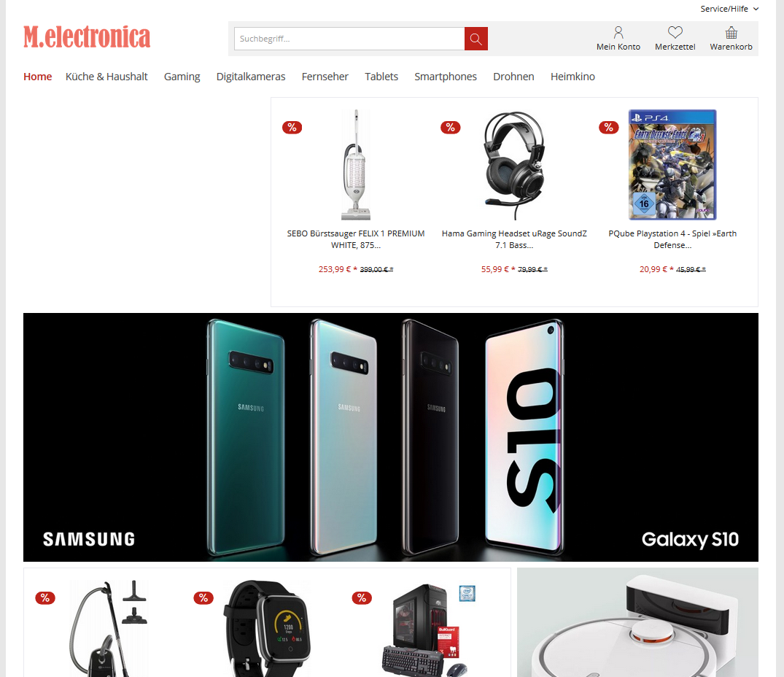The width and height of the screenshot is (784, 677).
Task: Click the Samsung Galaxy S10 banner
Action: (390, 437)
